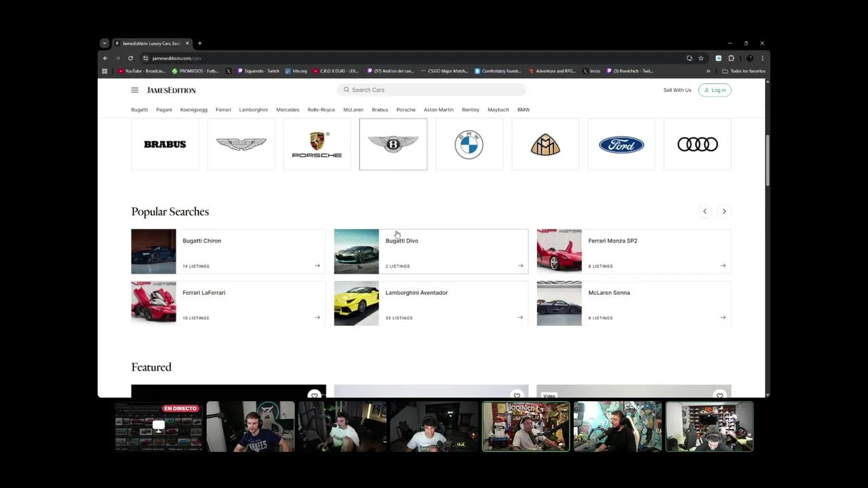The height and width of the screenshot is (488, 868).
Task: Click the Aston Martin wings logo tile
Action: pyautogui.click(x=241, y=144)
